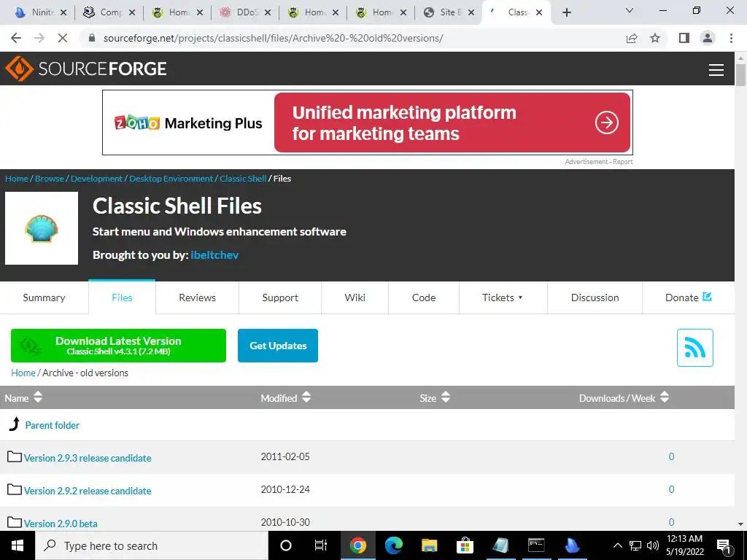Screen dimensions: 747x560
Task: Click the Donate tab
Action: (689, 297)
